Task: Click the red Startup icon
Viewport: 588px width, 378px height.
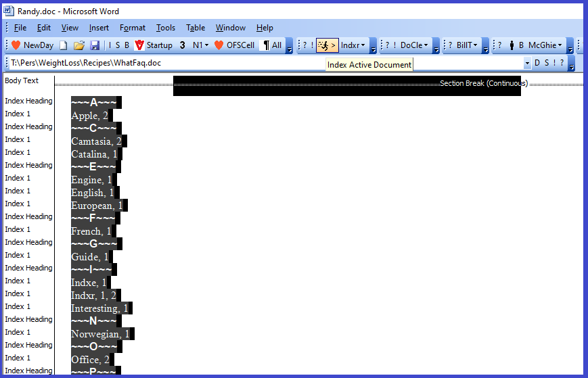Action: pos(139,45)
